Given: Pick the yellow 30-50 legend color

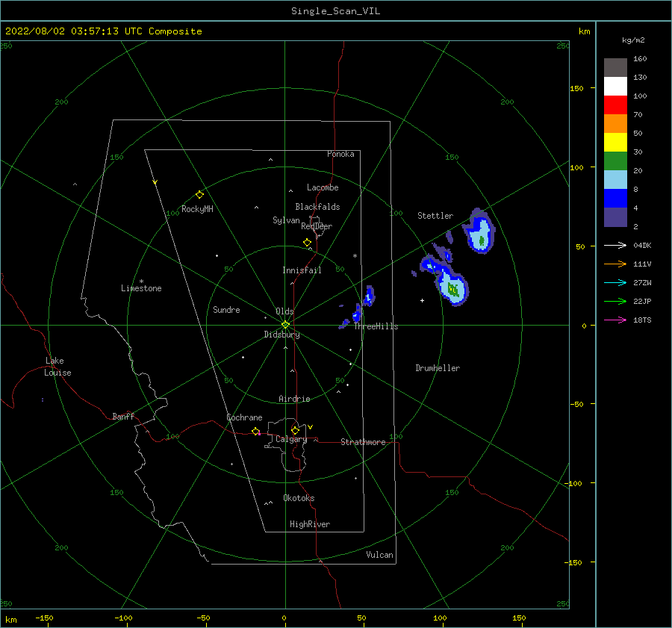Looking at the screenshot, I should (x=615, y=143).
